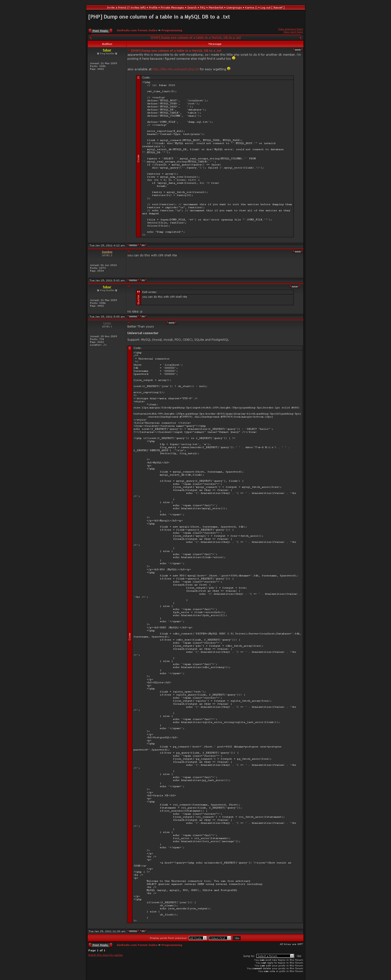Open Profile icon under Jumbie's post
Image resolution: width=391 pixels, height=980 pixels.
pyautogui.click(x=133, y=280)
